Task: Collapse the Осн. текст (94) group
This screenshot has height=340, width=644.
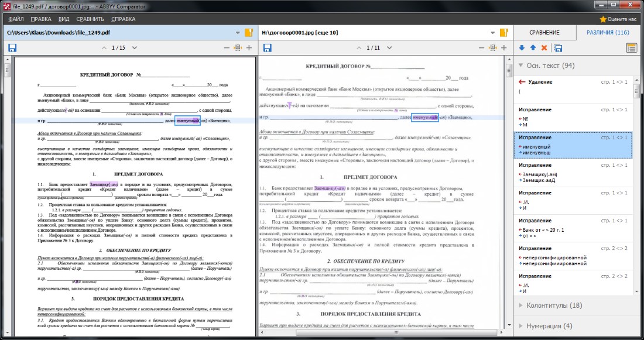Action: [521, 66]
